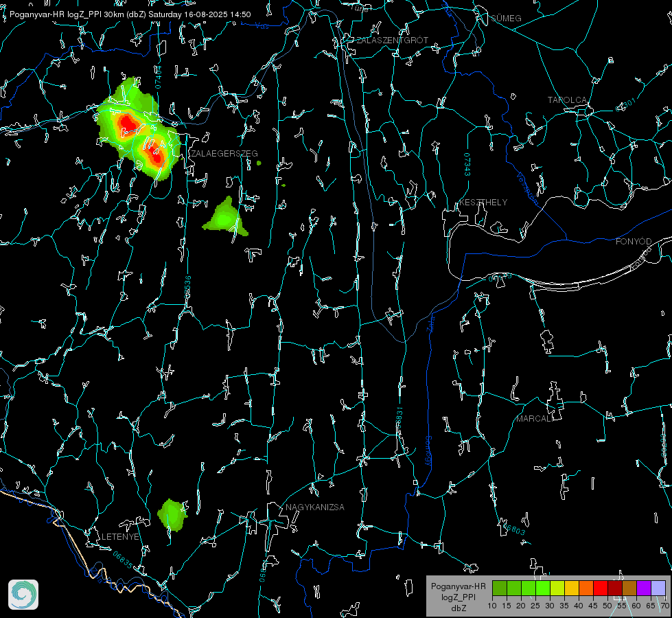The image size is (672, 618).
Task: Click the ZALASZENTGRÓT town label
Action: [x=392, y=41]
